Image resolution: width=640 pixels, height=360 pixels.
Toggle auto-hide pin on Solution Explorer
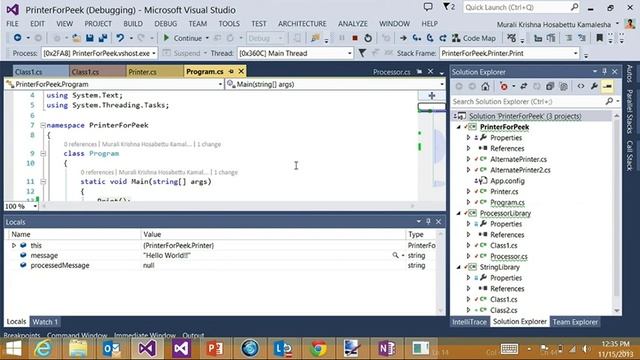tap(604, 71)
